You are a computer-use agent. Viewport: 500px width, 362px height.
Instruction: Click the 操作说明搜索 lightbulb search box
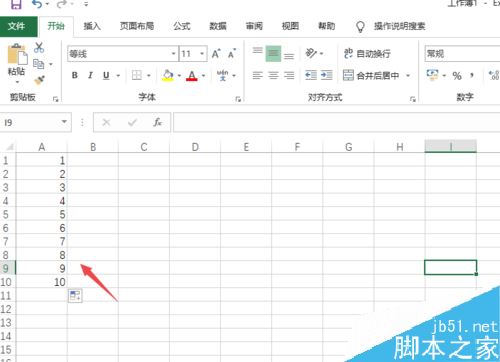coord(391,26)
